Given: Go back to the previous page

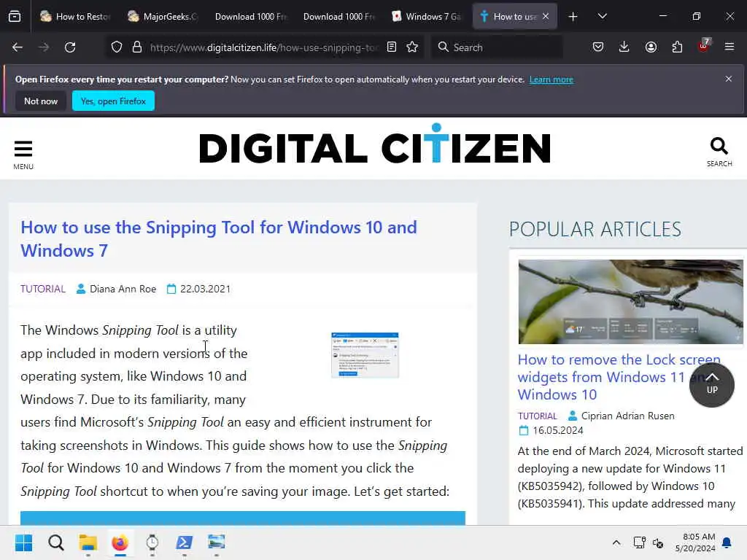Looking at the screenshot, I should pos(18,47).
